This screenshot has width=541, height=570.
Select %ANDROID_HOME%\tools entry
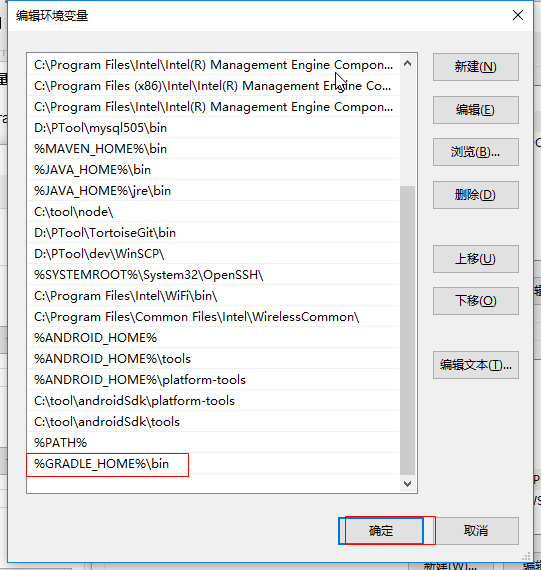click(213, 359)
